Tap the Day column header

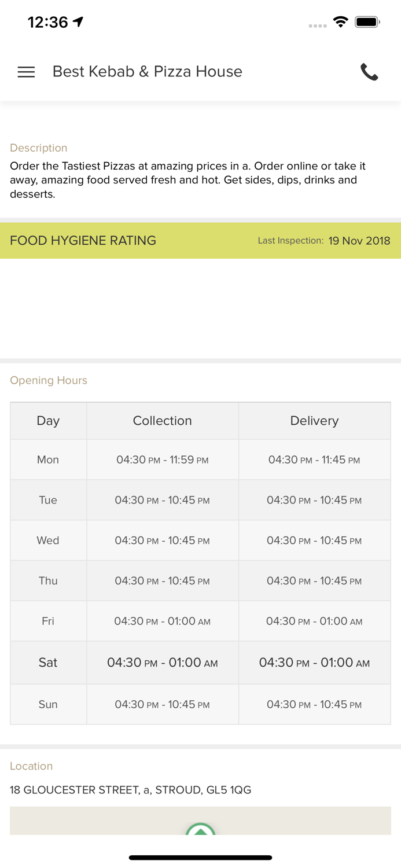48,421
